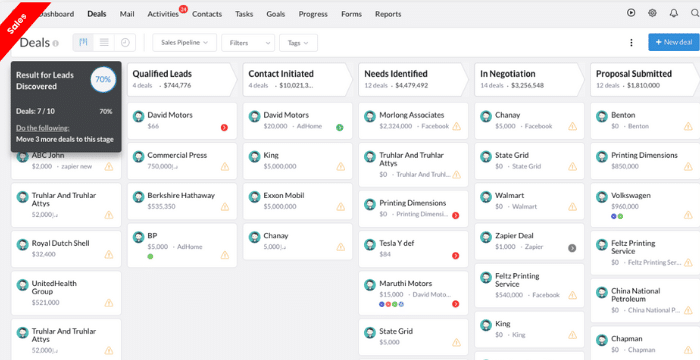Open the China National Petroleum card
Image resolution: width=700 pixels, height=360 pixels.
[x=645, y=301]
